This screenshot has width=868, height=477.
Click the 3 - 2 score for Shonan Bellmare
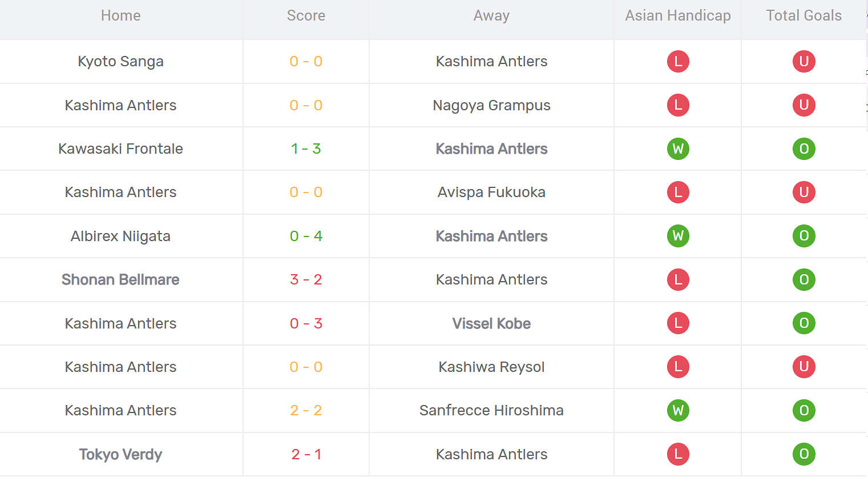(306, 279)
